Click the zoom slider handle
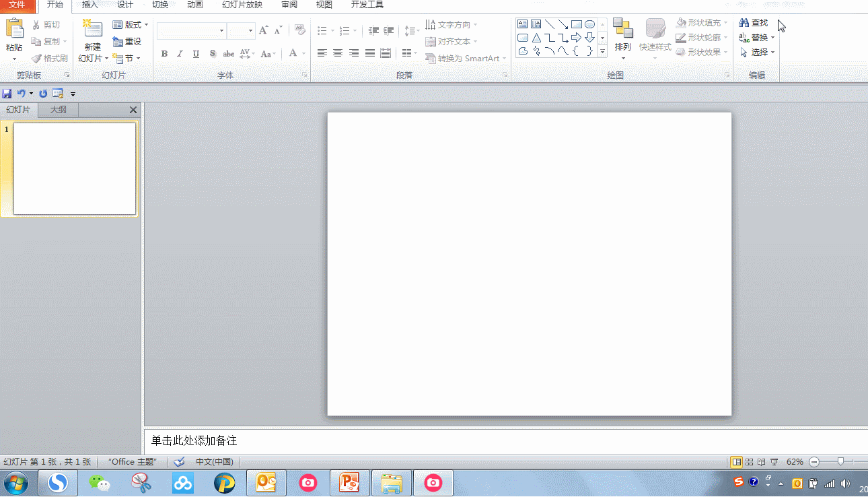 click(x=840, y=462)
